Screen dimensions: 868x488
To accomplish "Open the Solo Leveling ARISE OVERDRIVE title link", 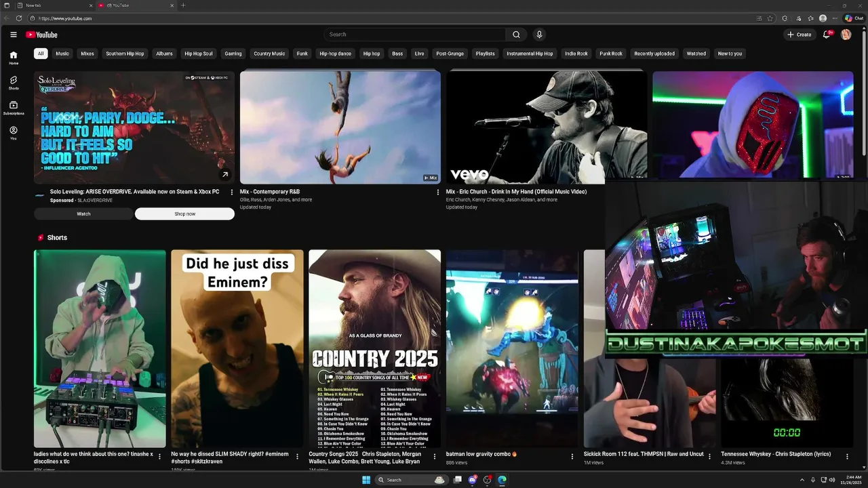I will (x=134, y=192).
